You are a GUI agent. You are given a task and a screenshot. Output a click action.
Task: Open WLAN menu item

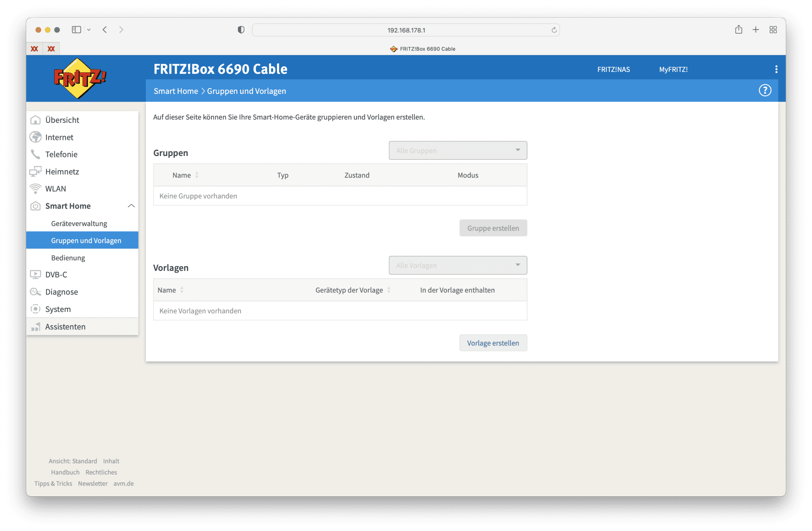pos(82,189)
